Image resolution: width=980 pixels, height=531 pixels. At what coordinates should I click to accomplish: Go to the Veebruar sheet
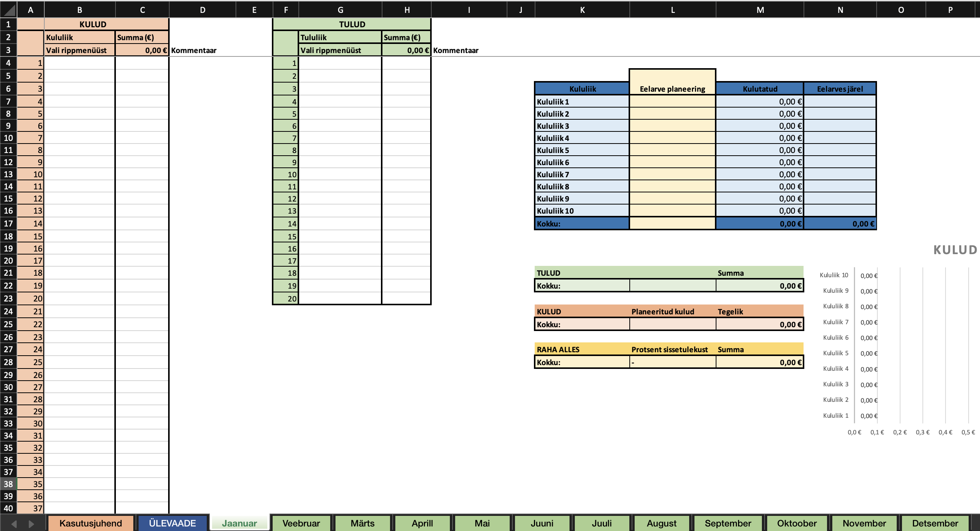click(x=301, y=523)
